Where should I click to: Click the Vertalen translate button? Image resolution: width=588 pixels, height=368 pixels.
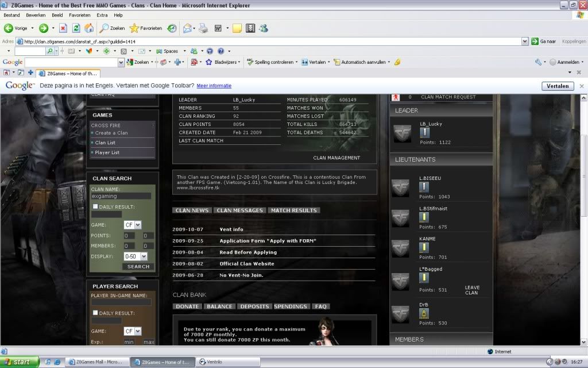tap(557, 86)
